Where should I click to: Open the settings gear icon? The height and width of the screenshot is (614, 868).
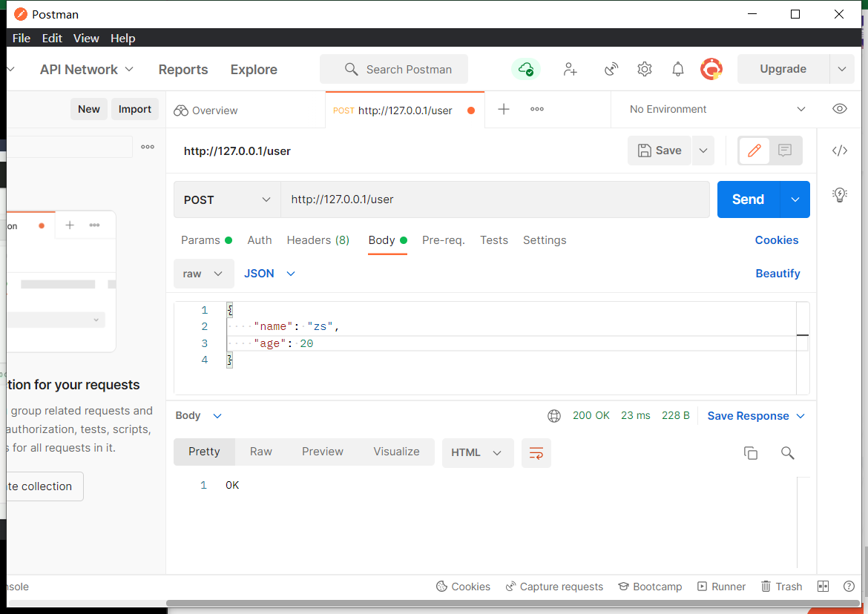click(x=645, y=69)
